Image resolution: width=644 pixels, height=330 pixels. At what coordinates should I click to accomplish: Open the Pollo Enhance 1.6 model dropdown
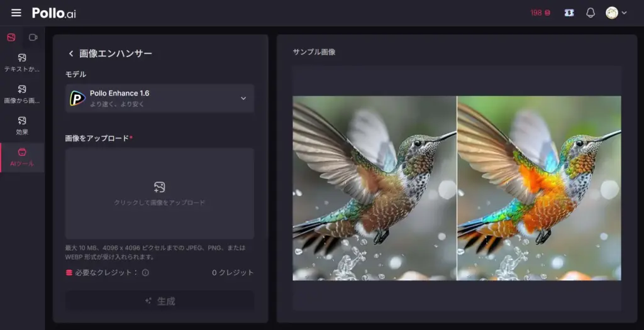point(160,99)
